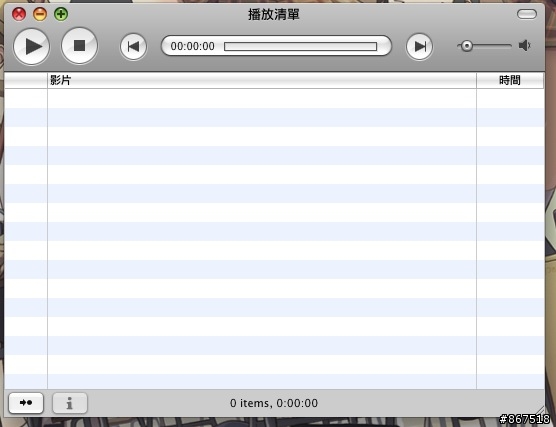Click the playback progress bar

tap(300, 46)
